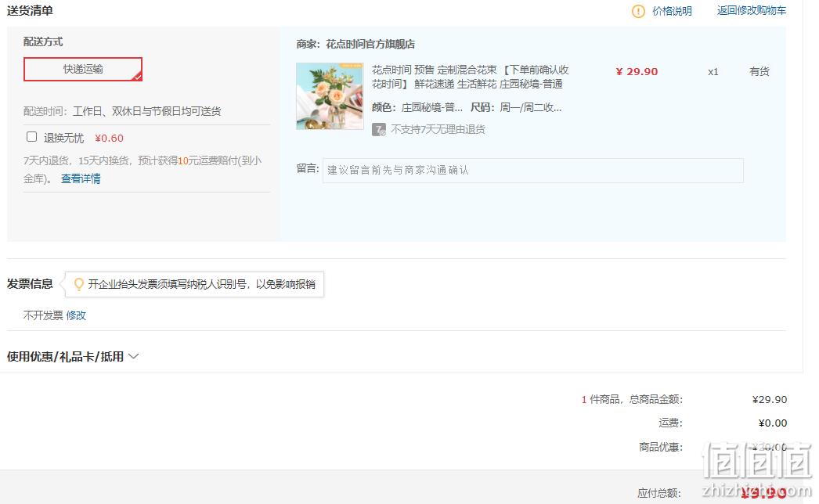Click 修改 next to 不开发票
Screen dimensions: 819x504
tap(76, 315)
